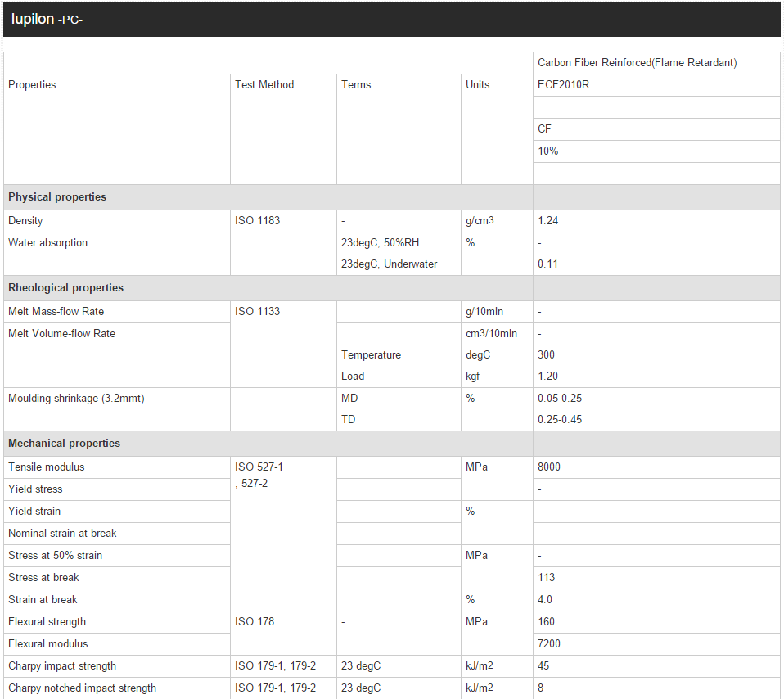Viewport: 784px width, 699px height.
Task: Click the Melt Volume-flow Rate label
Action: pos(61,333)
